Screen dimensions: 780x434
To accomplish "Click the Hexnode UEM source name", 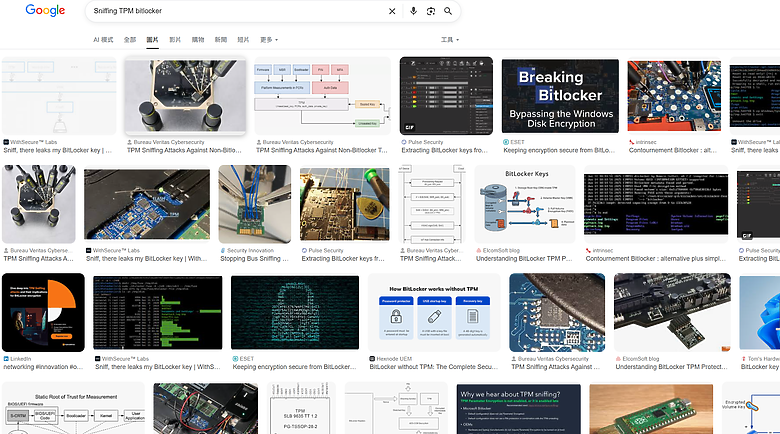I will [394, 358].
